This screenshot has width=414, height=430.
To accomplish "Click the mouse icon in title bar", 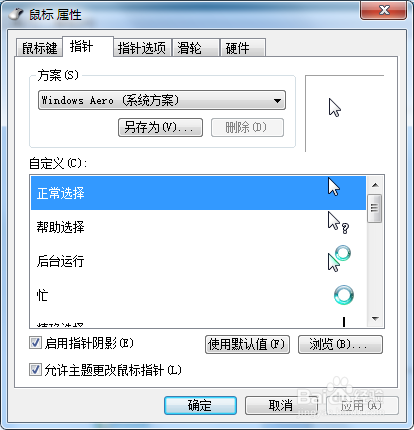I will [16, 14].
